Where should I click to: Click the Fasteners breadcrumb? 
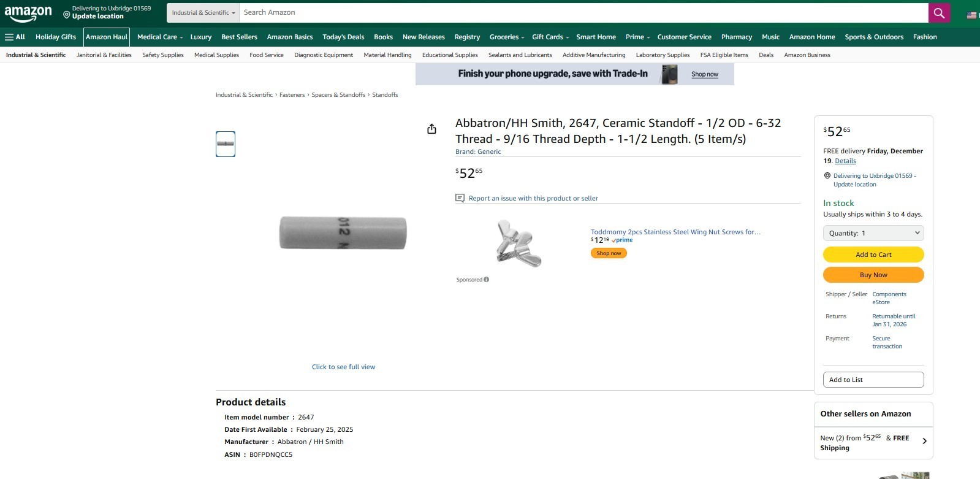[292, 95]
